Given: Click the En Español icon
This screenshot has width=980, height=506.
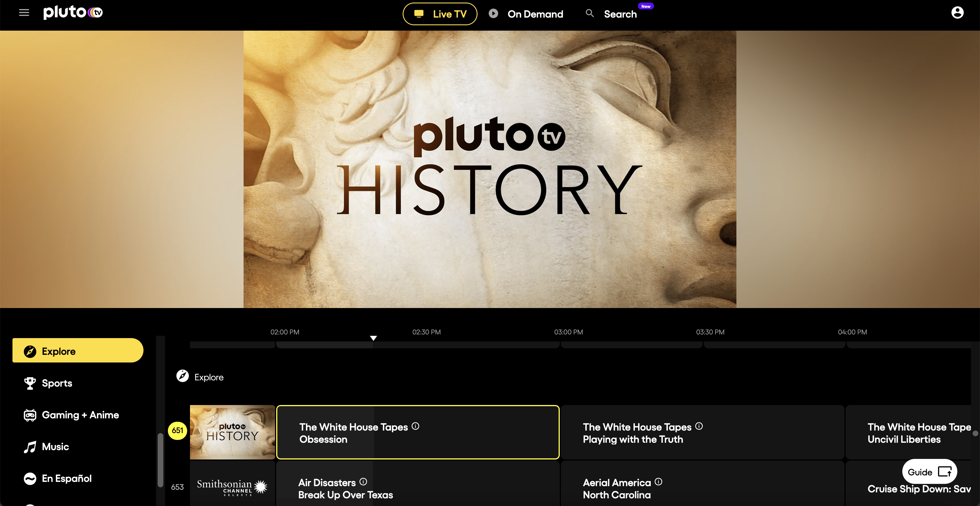Looking at the screenshot, I should click(30, 478).
